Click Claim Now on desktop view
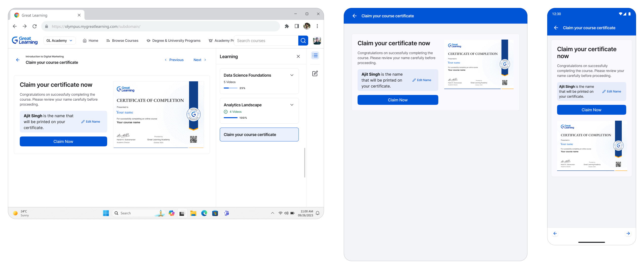 [63, 142]
